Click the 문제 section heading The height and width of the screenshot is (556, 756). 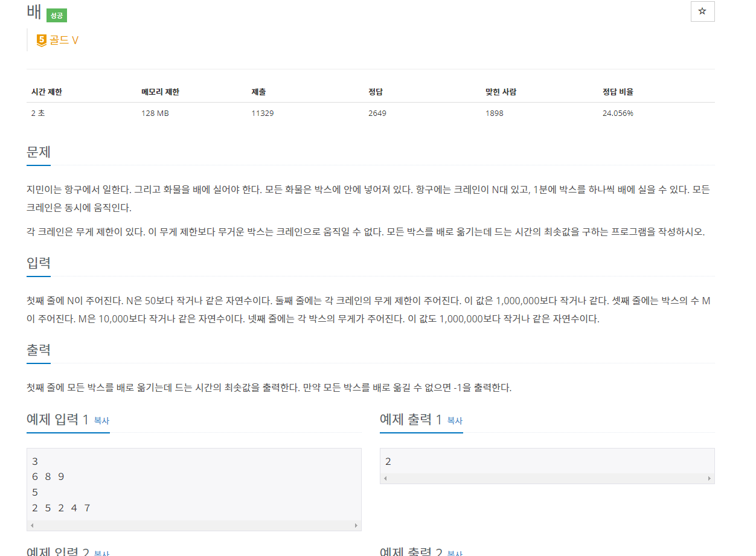[39, 152]
